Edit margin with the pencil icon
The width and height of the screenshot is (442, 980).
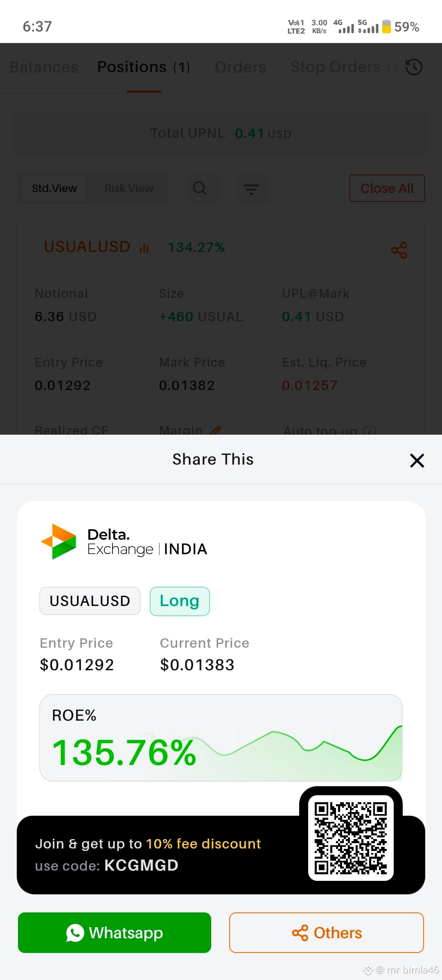(x=215, y=430)
